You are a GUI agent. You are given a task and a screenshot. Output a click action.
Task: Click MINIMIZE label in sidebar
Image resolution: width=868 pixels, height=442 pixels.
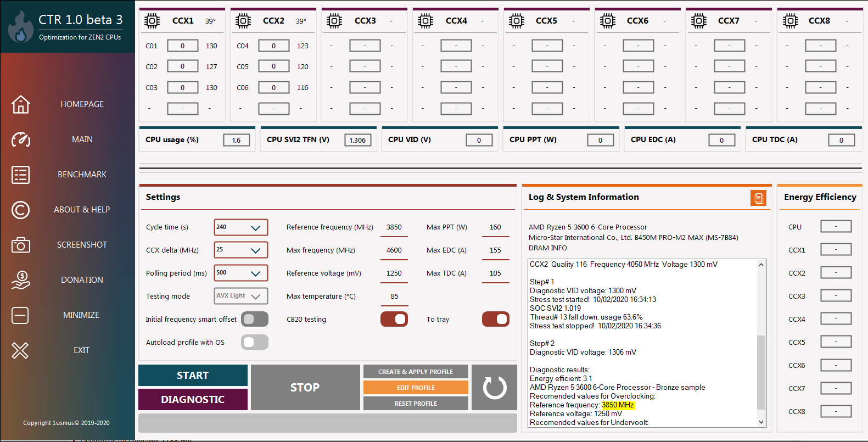81,315
